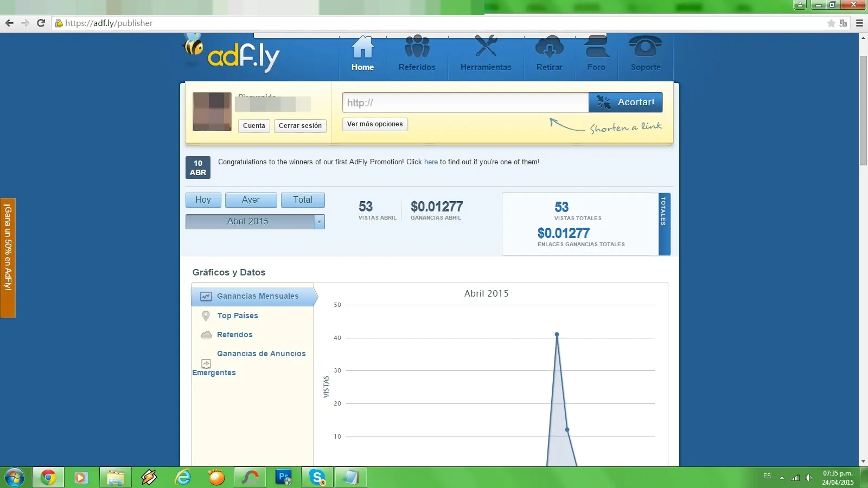
Task: Click the 10 ABR date badge
Action: pos(198,168)
